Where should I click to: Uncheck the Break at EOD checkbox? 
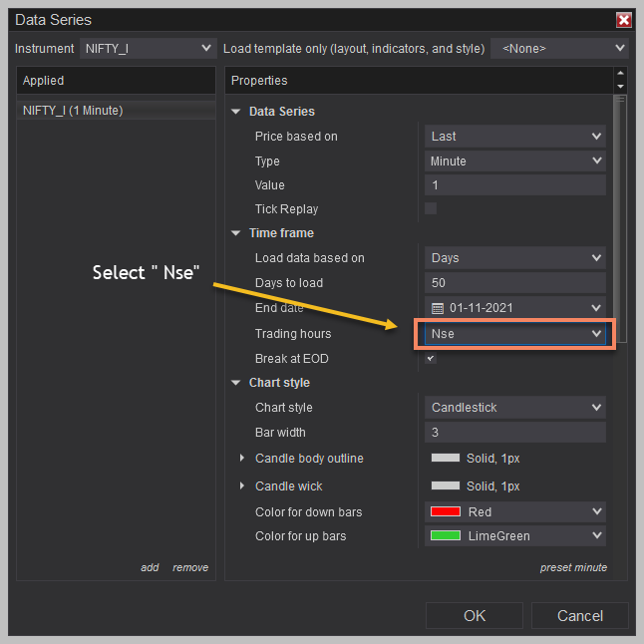pos(431,358)
